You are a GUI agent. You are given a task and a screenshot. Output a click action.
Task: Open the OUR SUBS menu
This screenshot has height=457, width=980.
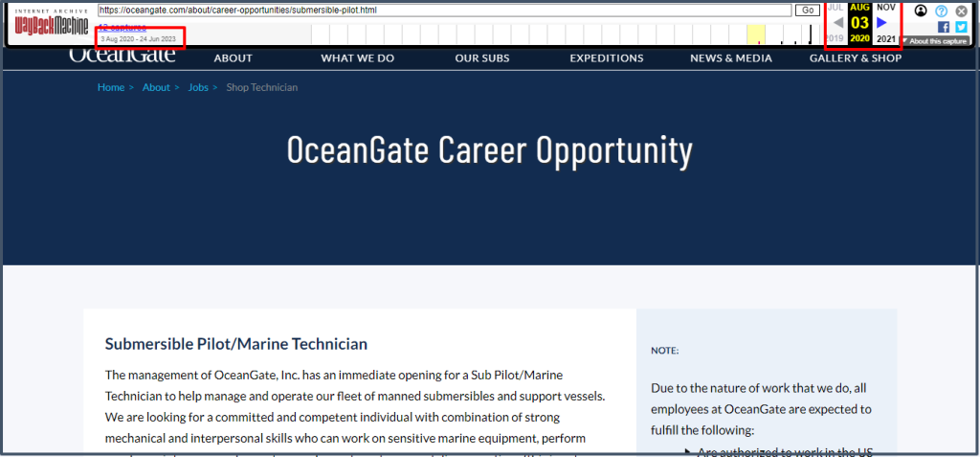(x=482, y=58)
